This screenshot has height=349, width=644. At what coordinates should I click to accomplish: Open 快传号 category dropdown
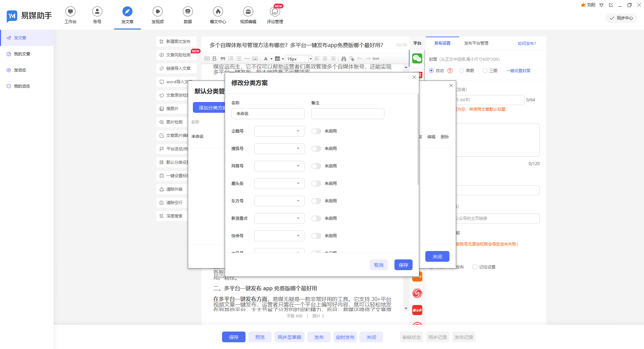pos(279,236)
